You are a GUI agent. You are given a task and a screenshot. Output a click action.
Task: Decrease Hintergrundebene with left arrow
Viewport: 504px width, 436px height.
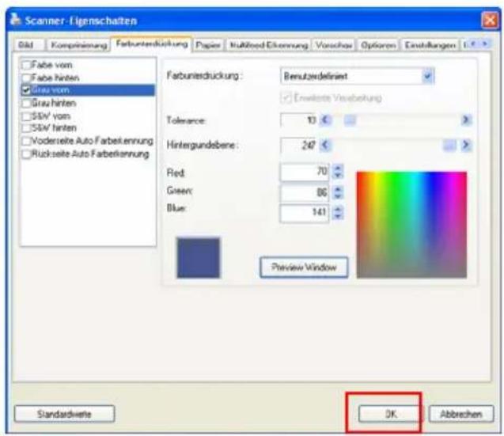click(325, 146)
